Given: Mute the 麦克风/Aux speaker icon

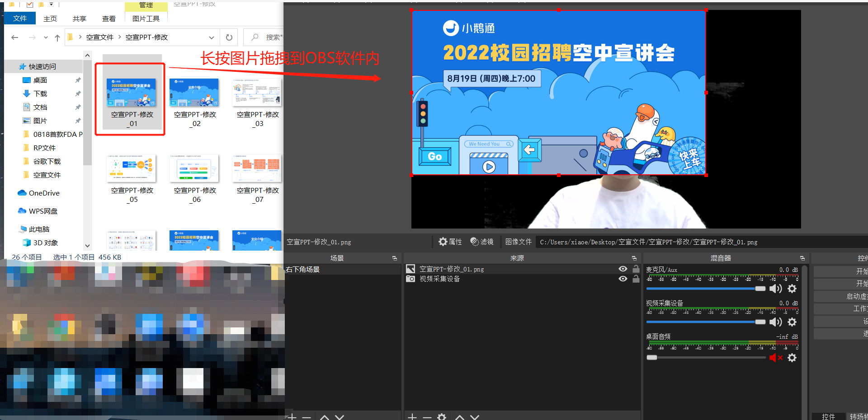Looking at the screenshot, I should (x=776, y=289).
